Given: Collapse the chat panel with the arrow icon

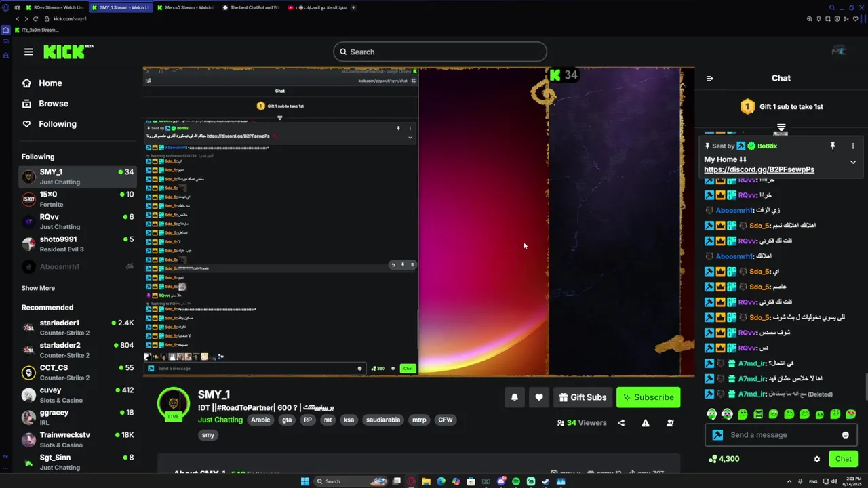Looking at the screenshot, I should (710, 79).
